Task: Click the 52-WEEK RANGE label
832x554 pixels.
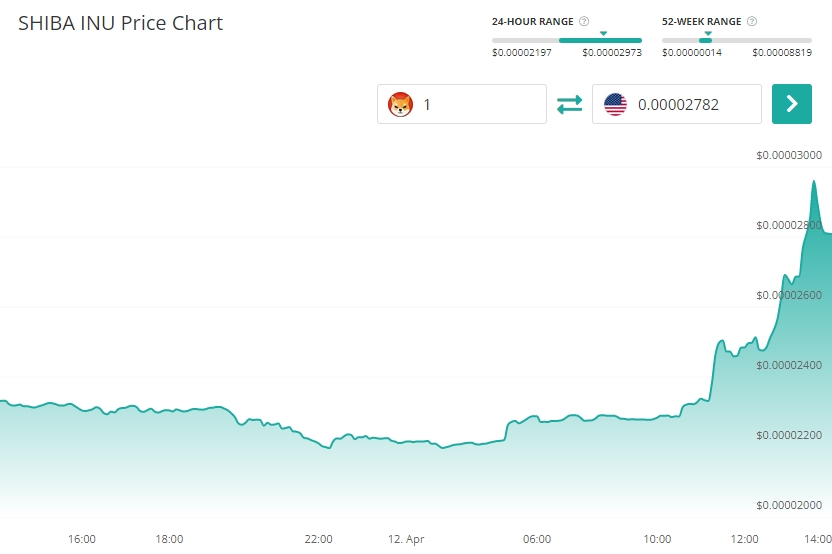Action: click(702, 21)
